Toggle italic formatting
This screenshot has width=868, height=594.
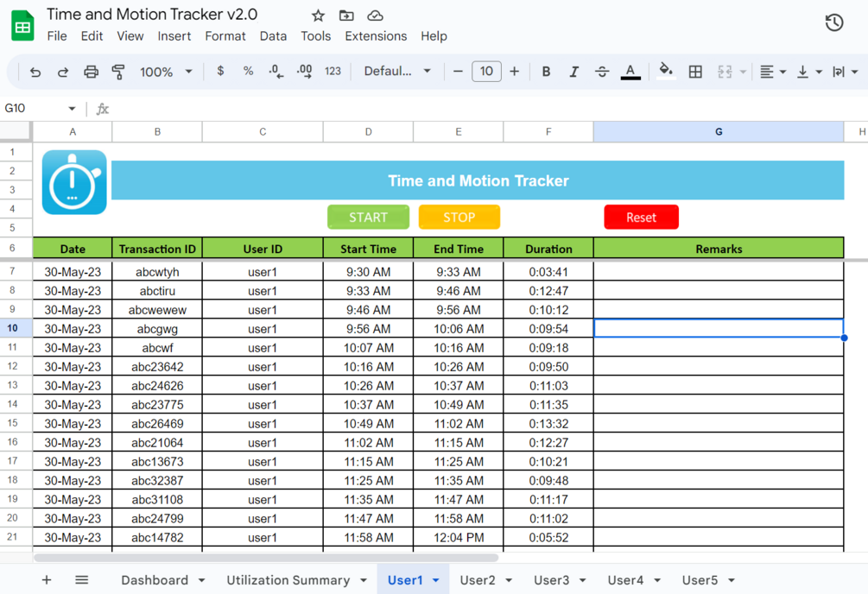point(574,72)
